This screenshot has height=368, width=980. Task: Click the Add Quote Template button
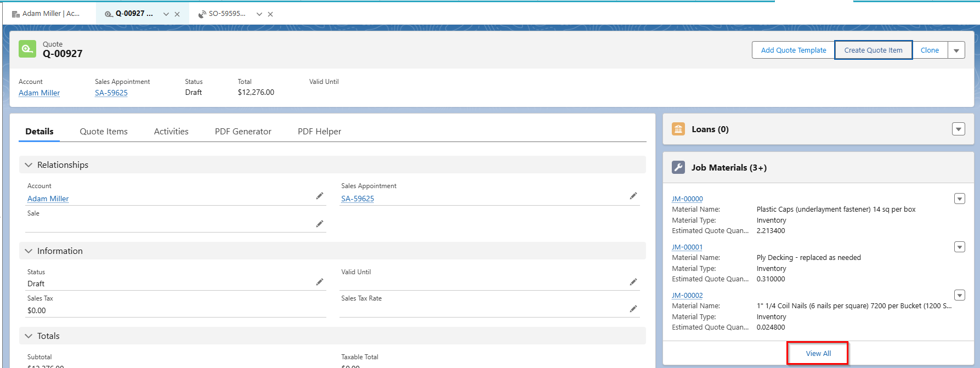coord(794,50)
